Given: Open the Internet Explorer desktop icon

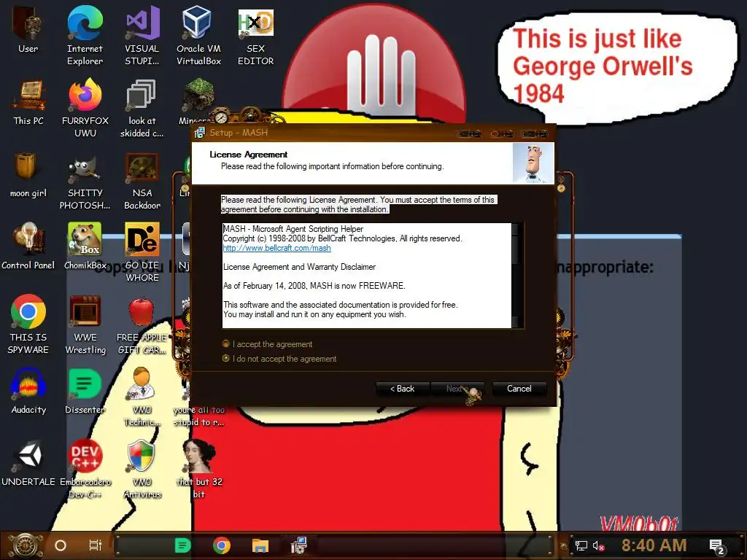Looking at the screenshot, I should [85, 36].
